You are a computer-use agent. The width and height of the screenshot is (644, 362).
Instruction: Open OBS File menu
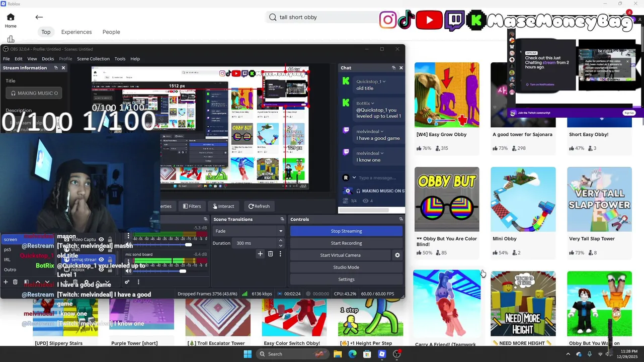click(6, 59)
